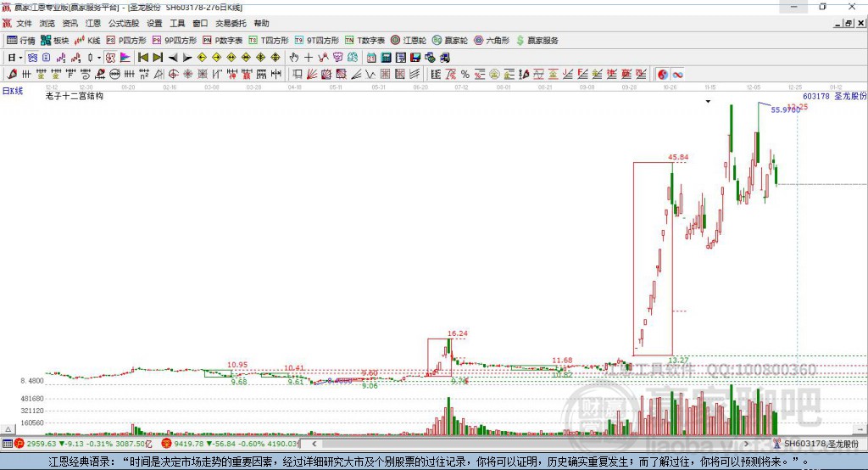Toggle the color flag icon beside period buttons
Image resolution: width=868 pixels, height=470 pixels.
(125, 58)
